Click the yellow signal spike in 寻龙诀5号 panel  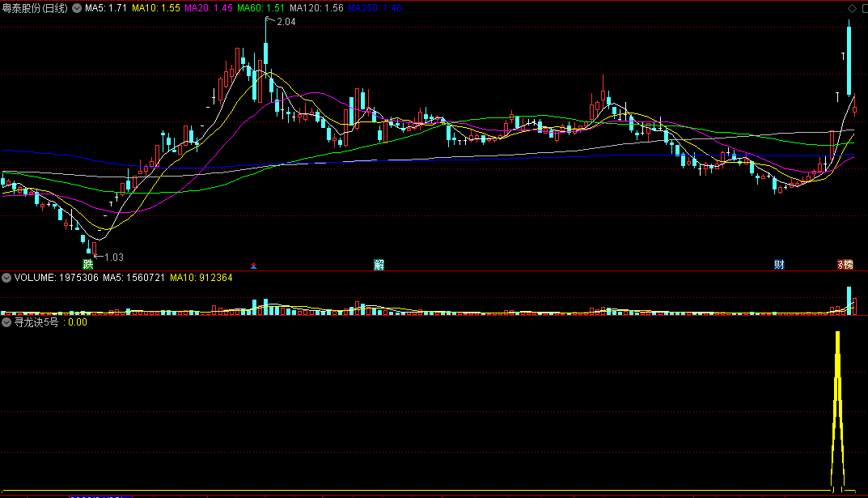pyautogui.click(x=837, y=410)
